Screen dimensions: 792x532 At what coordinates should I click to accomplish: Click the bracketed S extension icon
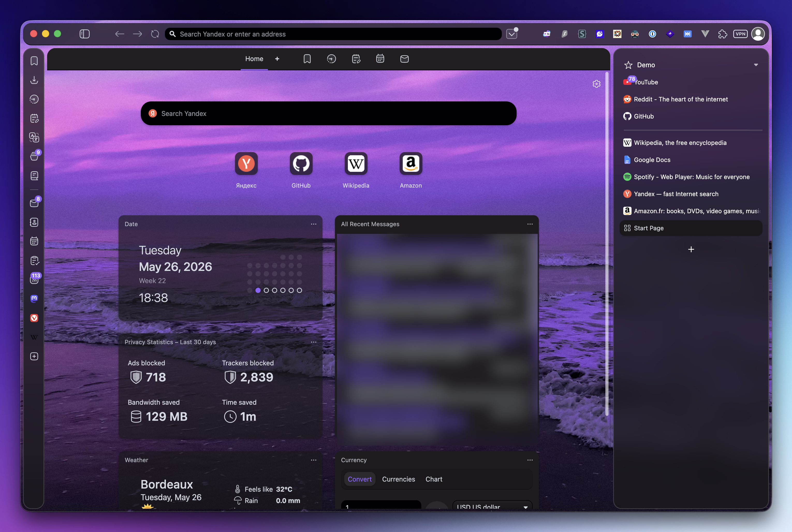coord(582,34)
